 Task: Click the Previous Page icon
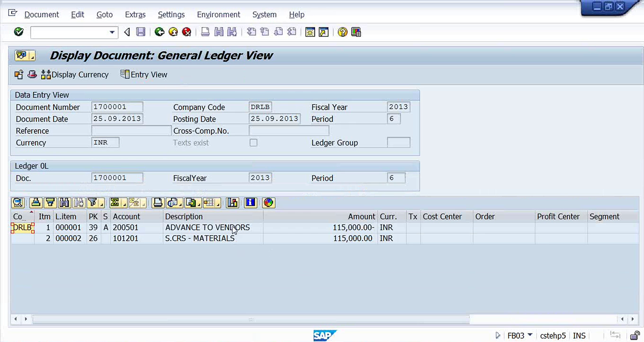pos(265,32)
